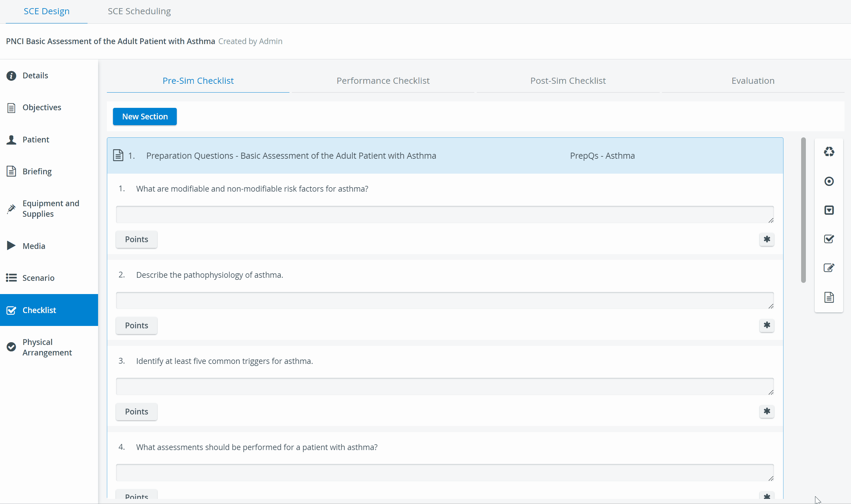The image size is (851, 504).
Task: Select the text entry edit icon
Action: [829, 268]
